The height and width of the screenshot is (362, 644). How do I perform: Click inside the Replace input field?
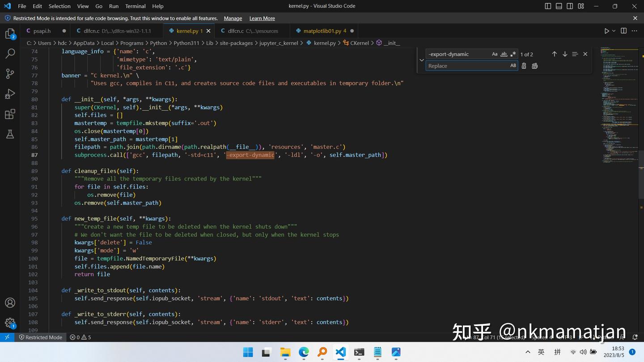click(465, 66)
